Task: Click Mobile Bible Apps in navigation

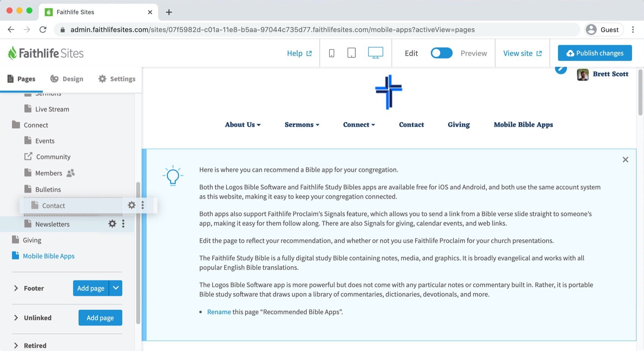Action: [523, 125]
